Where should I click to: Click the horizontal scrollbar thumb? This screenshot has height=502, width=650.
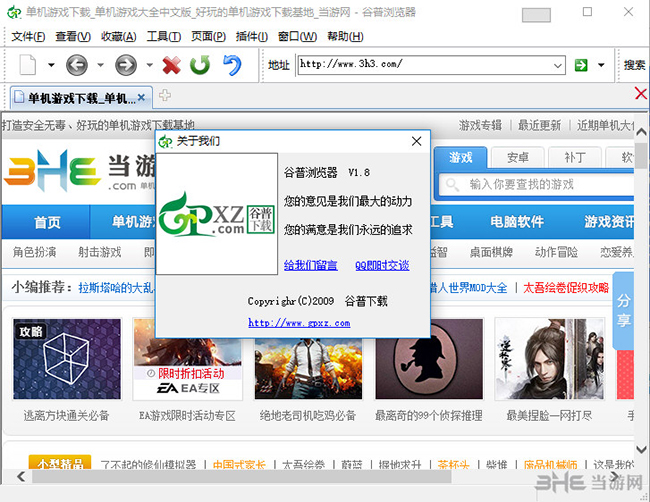click(242, 477)
